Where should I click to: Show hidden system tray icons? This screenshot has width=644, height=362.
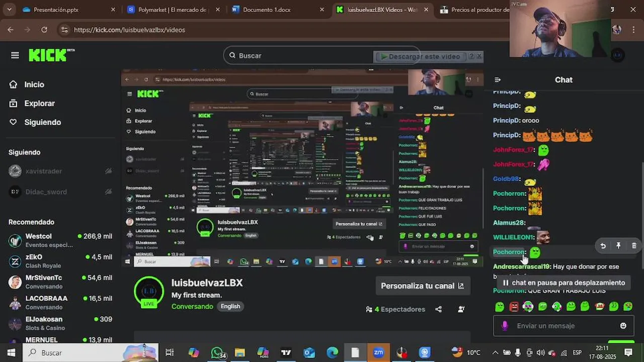pyautogui.click(x=495, y=352)
